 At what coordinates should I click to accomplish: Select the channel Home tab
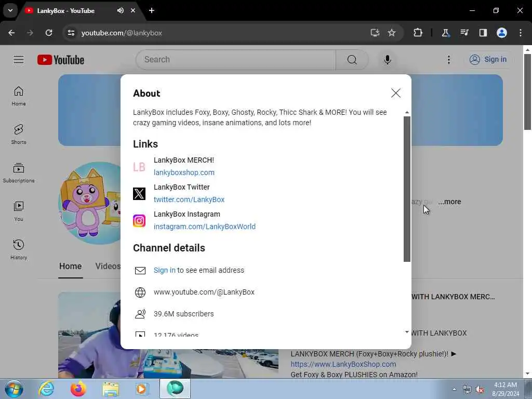[71, 267]
